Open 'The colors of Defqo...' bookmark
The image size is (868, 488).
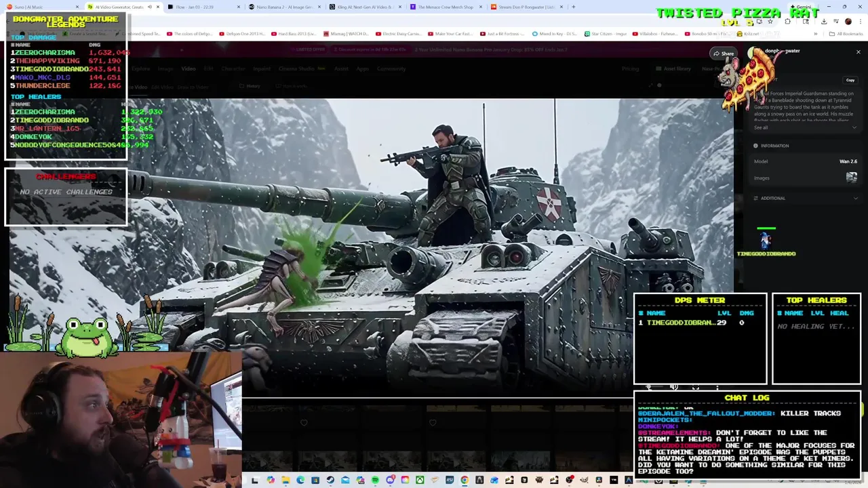click(189, 33)
